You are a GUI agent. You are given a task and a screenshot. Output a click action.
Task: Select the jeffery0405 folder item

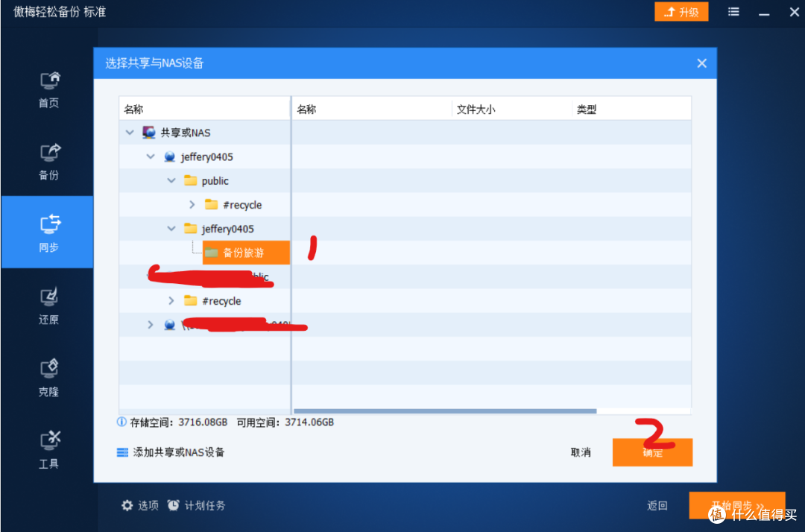coord(227,229)
